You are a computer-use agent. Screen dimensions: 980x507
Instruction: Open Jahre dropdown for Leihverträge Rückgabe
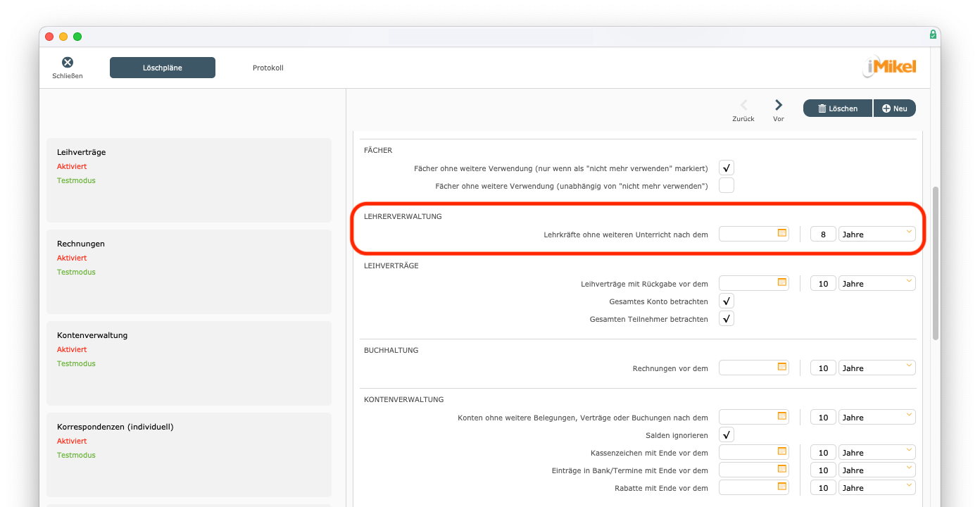point(877,283)
